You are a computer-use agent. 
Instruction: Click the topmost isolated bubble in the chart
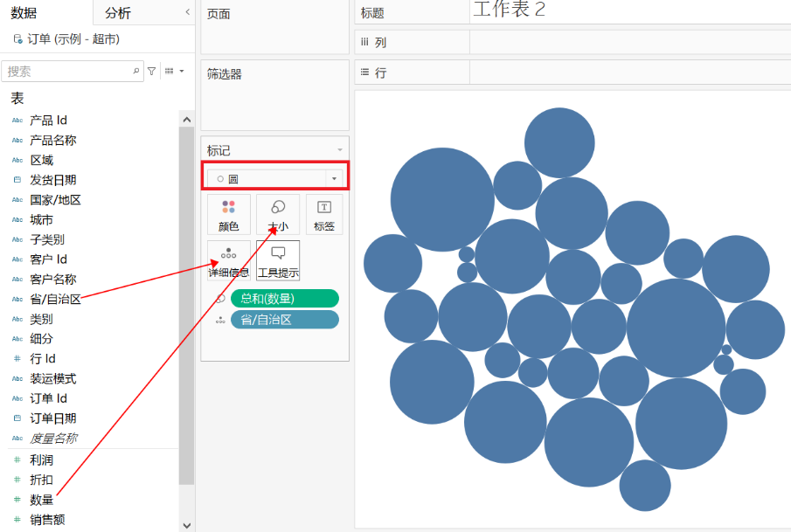[x=559, y=142]
